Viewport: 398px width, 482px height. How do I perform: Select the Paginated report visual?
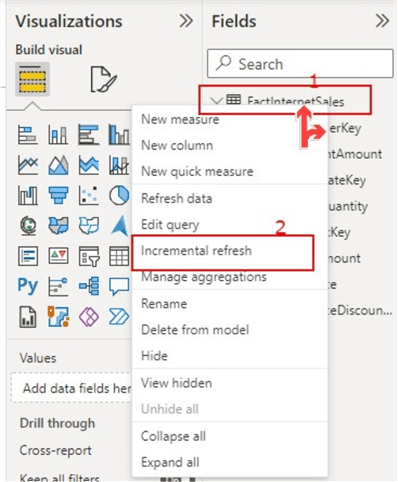28,317
